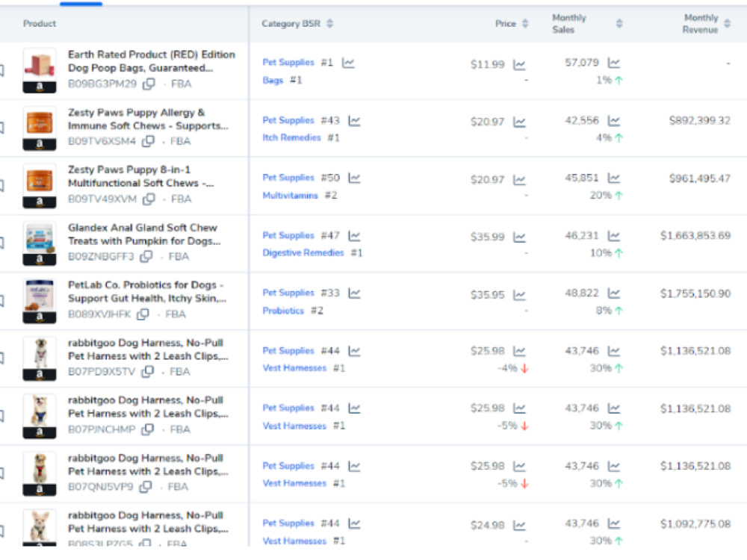Open price history chart next to $11.99
This screenshot has height=560, width=747.
(519, 64)
